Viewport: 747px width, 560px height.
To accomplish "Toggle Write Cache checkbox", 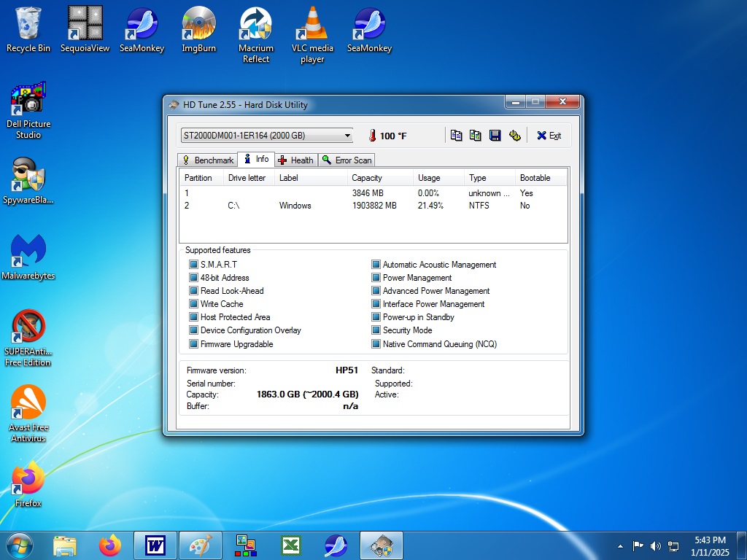I will [x=193, y=304].
